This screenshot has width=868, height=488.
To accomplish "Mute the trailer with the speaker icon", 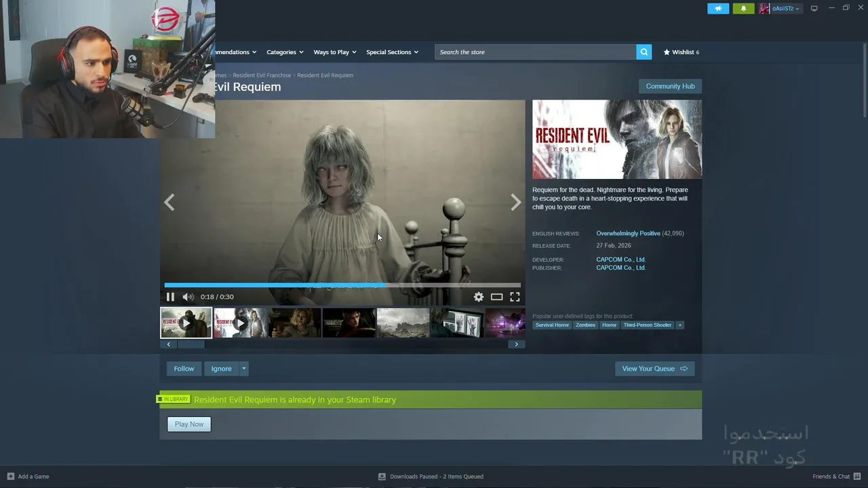I will pyautogui.click(x=188, y=297).
